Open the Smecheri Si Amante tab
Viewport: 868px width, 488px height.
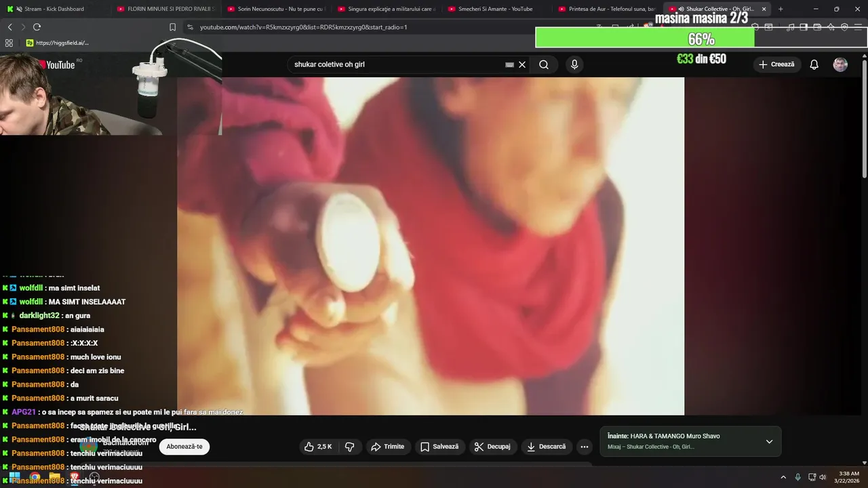point(496,9)
